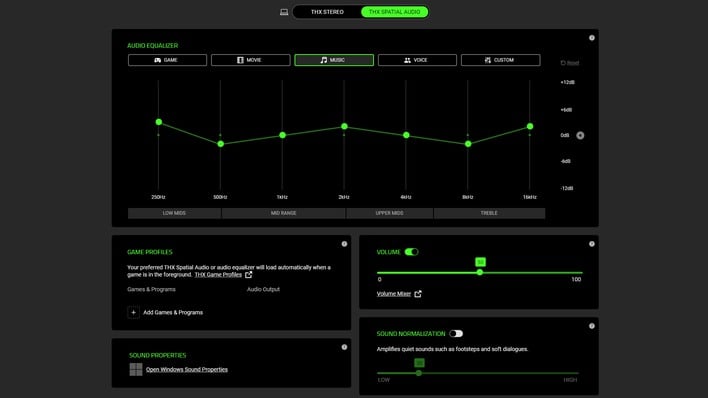Open Audio Equalizer help info icon
708x398 pixels.
tap(592, 38)
